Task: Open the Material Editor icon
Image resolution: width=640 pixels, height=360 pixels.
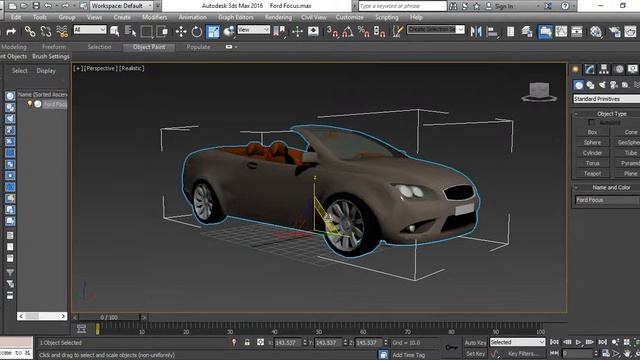Action: coord(596,31)
